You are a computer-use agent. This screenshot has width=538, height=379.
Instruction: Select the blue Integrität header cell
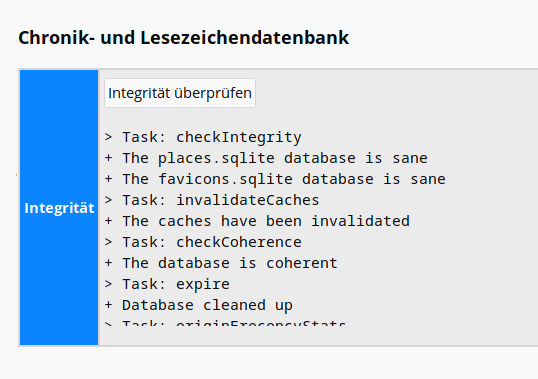point(59,208)
